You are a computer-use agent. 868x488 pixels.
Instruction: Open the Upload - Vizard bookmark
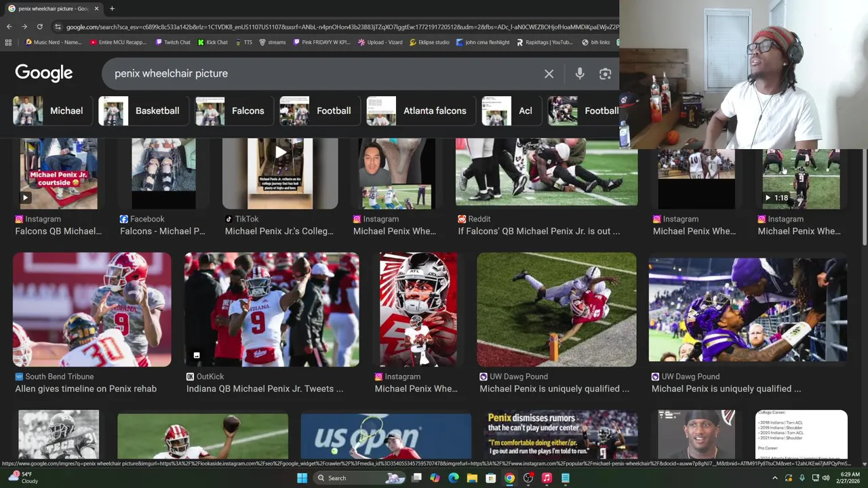tap(380, 42)
